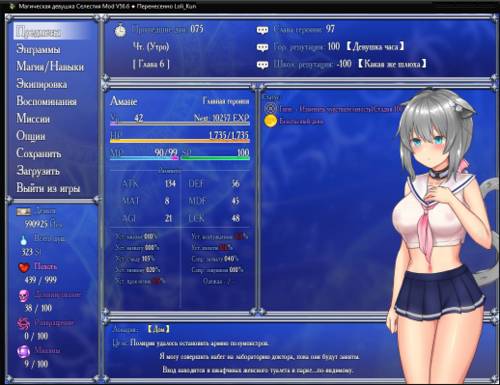Click the pink swirl icon

(x=24, y=323)
